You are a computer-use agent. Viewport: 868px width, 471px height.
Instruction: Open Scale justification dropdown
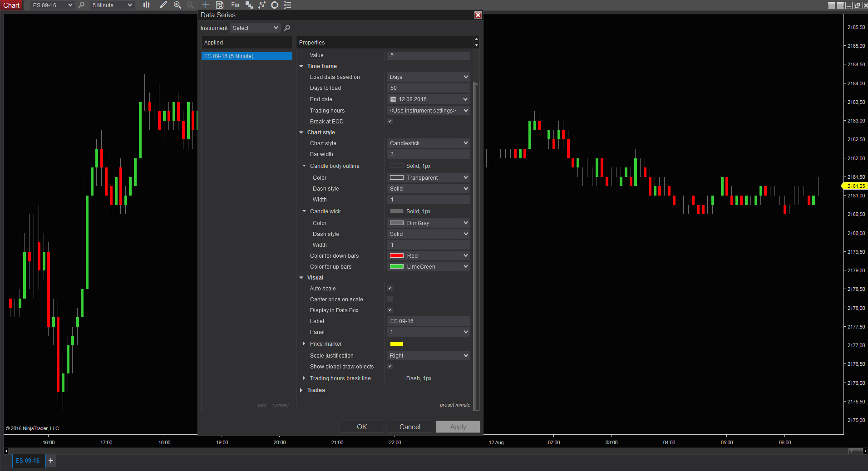tap(429, 356)
